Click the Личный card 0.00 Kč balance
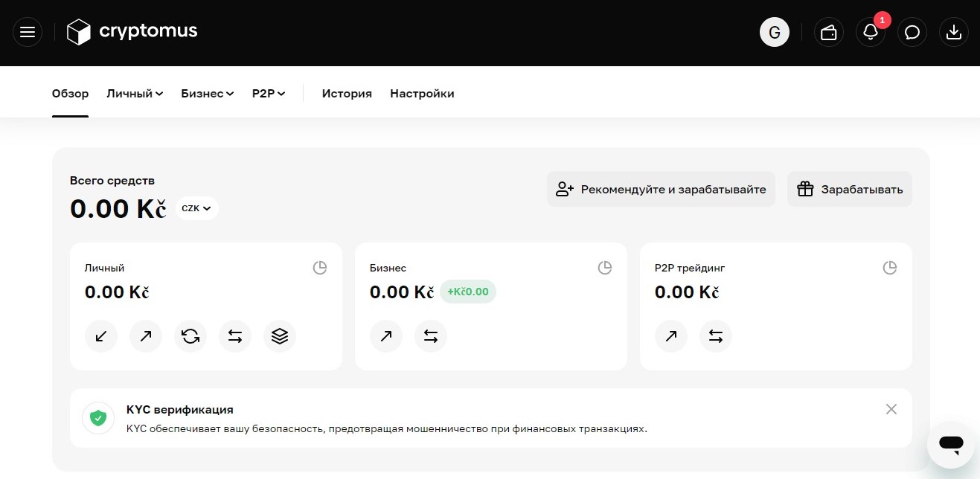The width and height of the screenshot is (980, 479). 117,292
